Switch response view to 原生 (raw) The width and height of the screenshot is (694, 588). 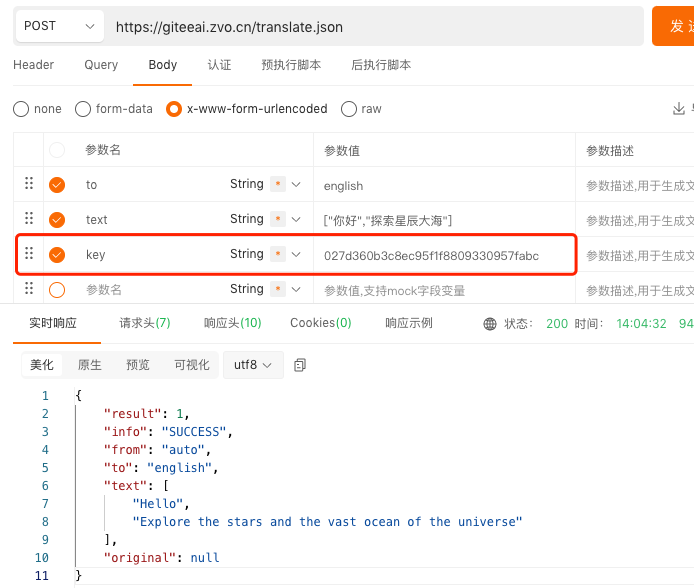coord(90,365)
